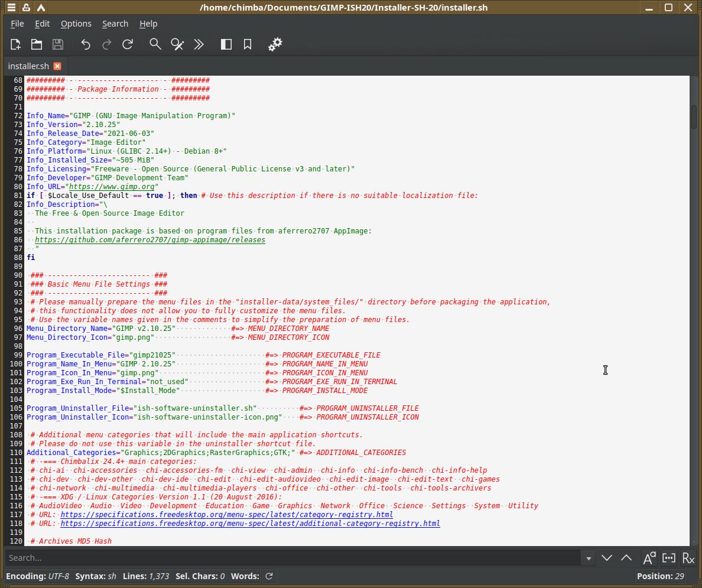The width and height of the screenshot is (702, 588).
Task: Reload the file using the toolbar icon
Action: pos(128,44)
